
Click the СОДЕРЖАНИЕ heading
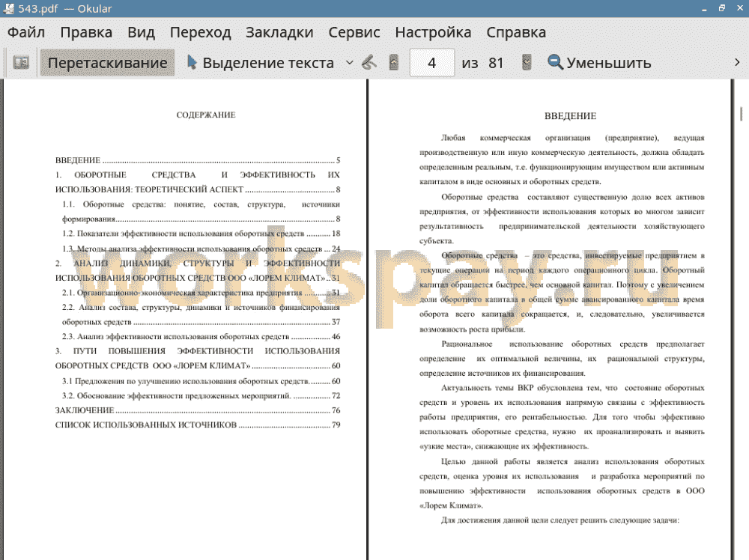tap(206, 115)
